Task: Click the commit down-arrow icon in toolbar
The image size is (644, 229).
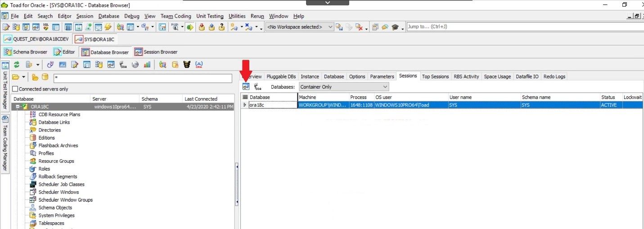Action: click(x=201, y=27)
